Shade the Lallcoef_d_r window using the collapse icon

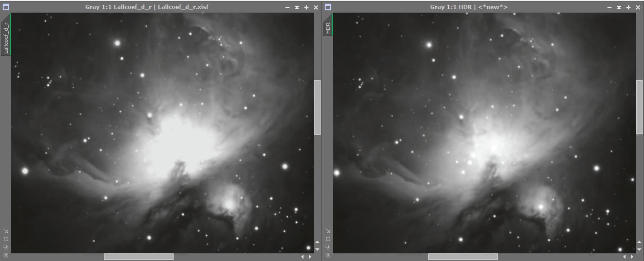click(297, 7)
